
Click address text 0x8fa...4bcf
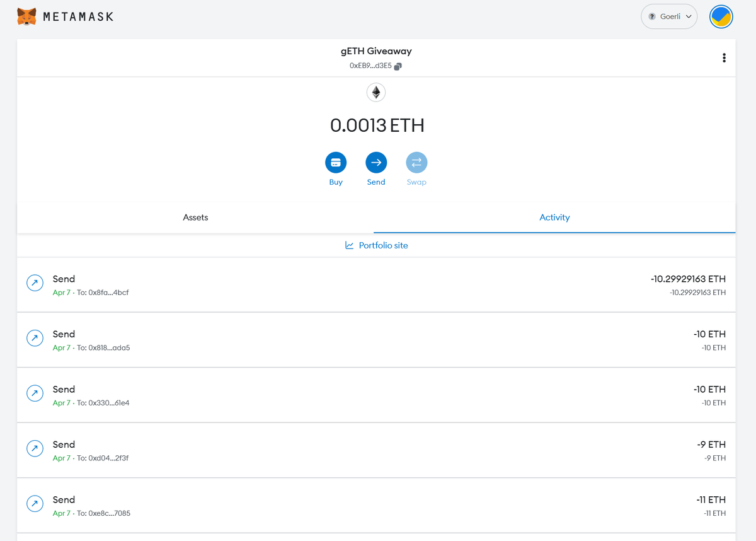[x=109, y=293]
